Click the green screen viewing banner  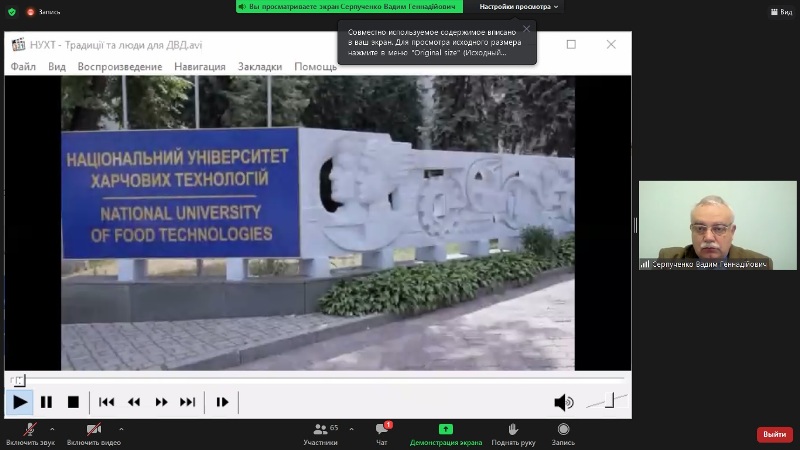coord(349,7)
